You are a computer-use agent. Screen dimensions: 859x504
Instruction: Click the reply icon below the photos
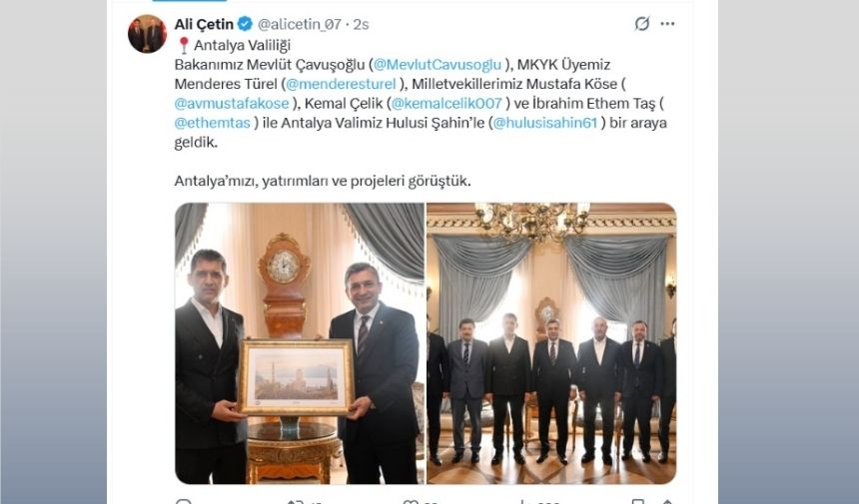184,502
